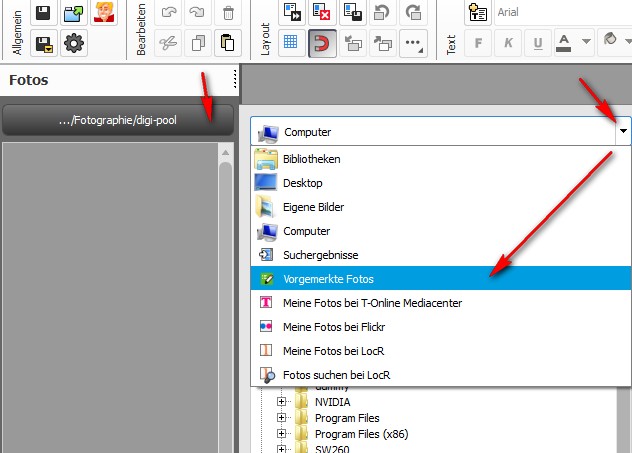Viewport: 632px width, 453px height.
Task: Click the layout icon with forward arrows
Action: (x=292, y=12)
